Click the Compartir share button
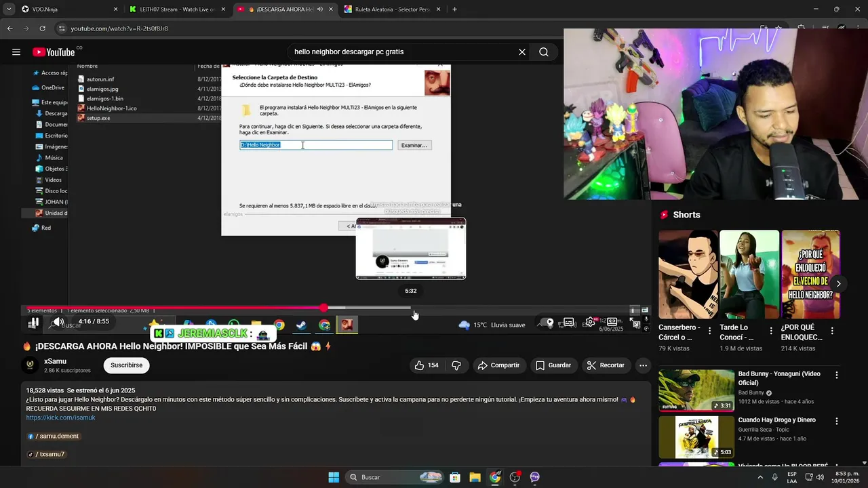Viewport: 868px width, 488px height. click(498, 365)
